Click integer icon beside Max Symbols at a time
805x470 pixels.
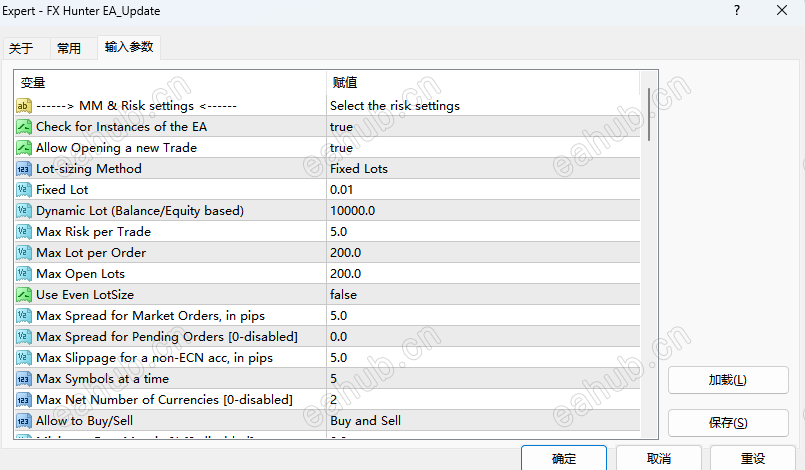(24, 379)
